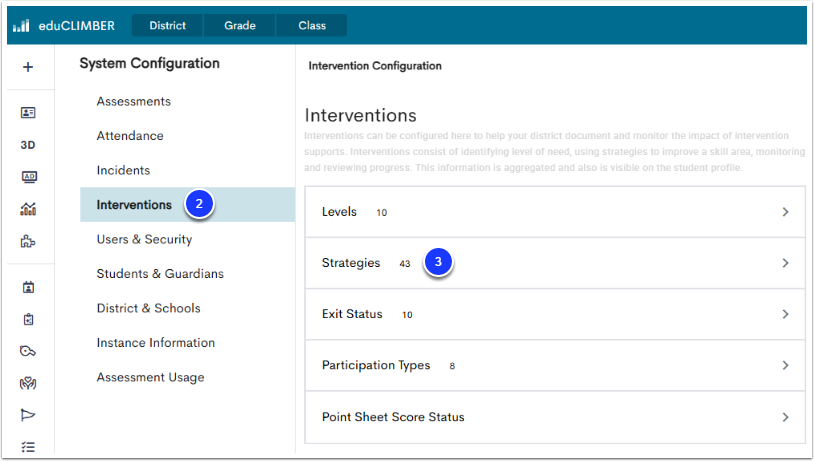Click the Intervention Configuration header text
Viewport: 814px width, 461px height.
(x=375, y=66)
